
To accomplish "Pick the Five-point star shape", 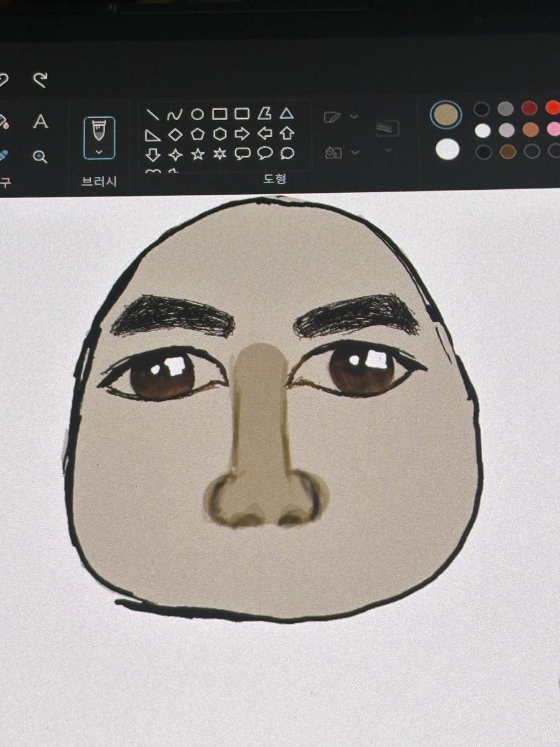I will (197, 154).
